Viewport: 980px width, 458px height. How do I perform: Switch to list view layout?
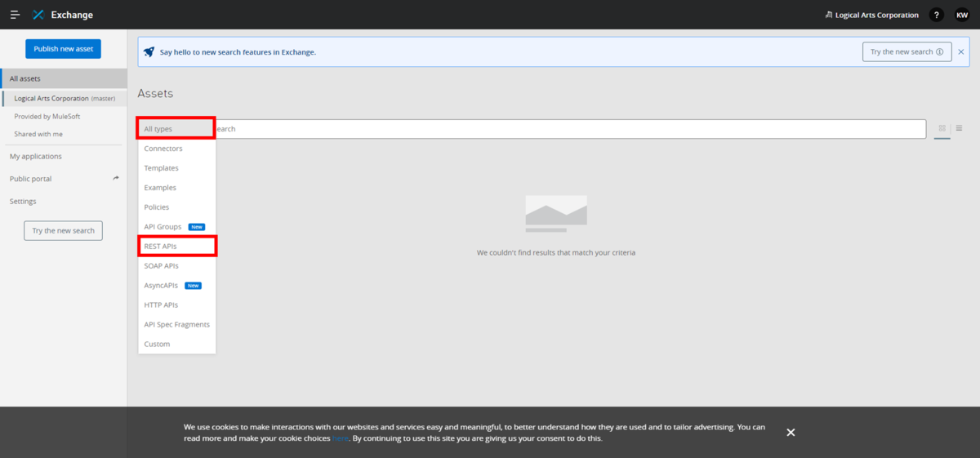[x=959, y=128]
